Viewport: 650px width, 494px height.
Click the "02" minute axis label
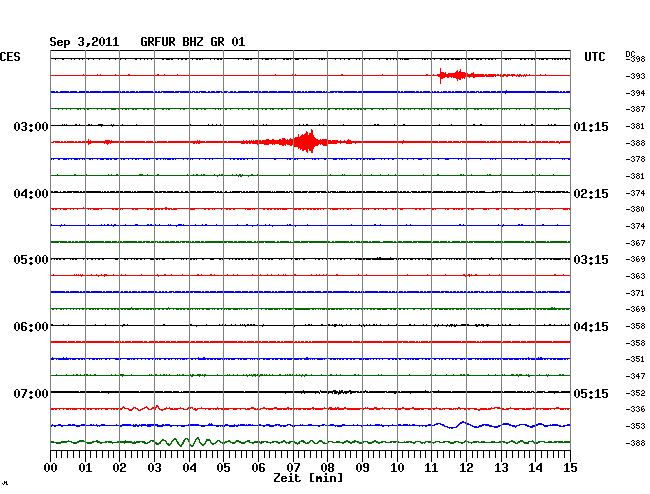coord(119,467)
